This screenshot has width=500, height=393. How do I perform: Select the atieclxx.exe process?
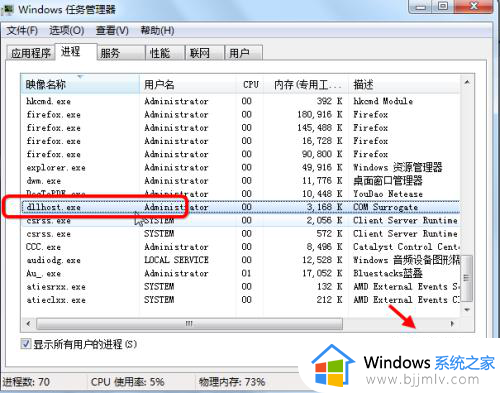point(240,300)
